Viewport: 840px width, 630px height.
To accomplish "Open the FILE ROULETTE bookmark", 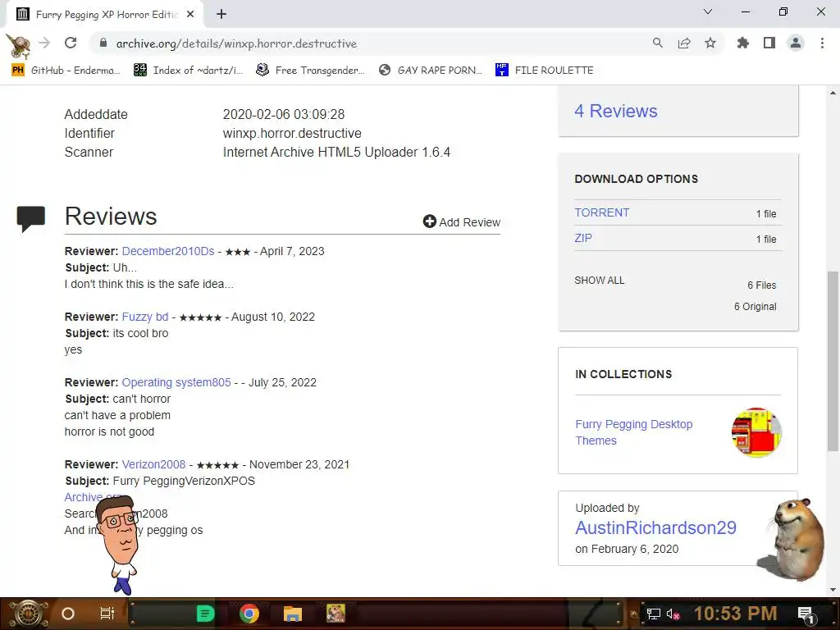I will (x=545, y=71).
